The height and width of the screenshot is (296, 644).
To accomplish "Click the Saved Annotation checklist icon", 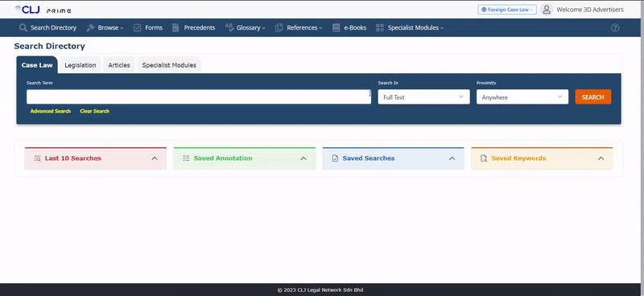I will (x=186, y=158).
